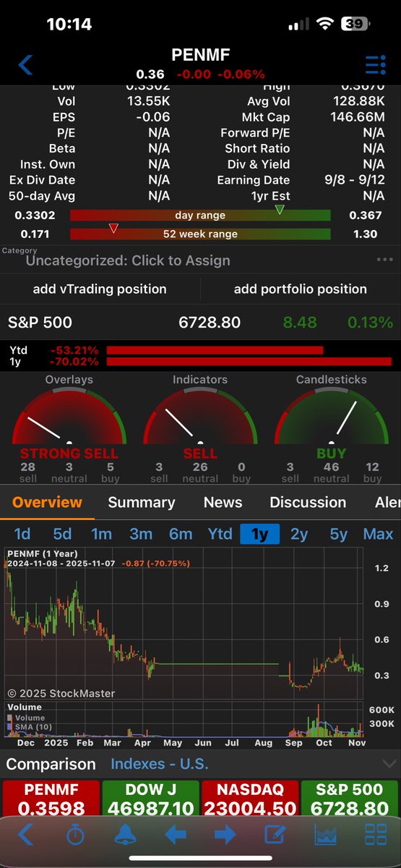401x868 pixels.
Task: Tap add portfolio position
Action: tap(301, 289)
